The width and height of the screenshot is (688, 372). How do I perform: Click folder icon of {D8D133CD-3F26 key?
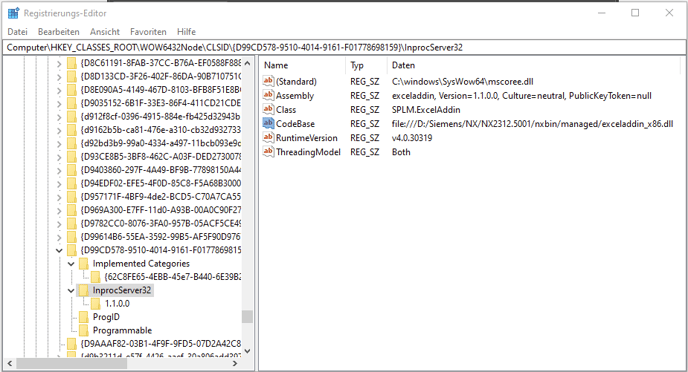(x=72, y=77)
